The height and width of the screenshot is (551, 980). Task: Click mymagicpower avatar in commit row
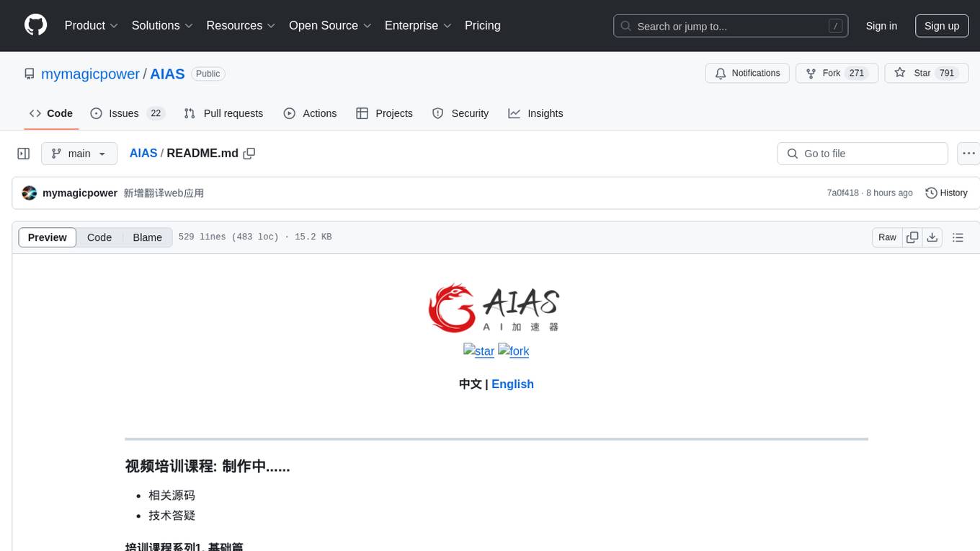tap(30, 193)
